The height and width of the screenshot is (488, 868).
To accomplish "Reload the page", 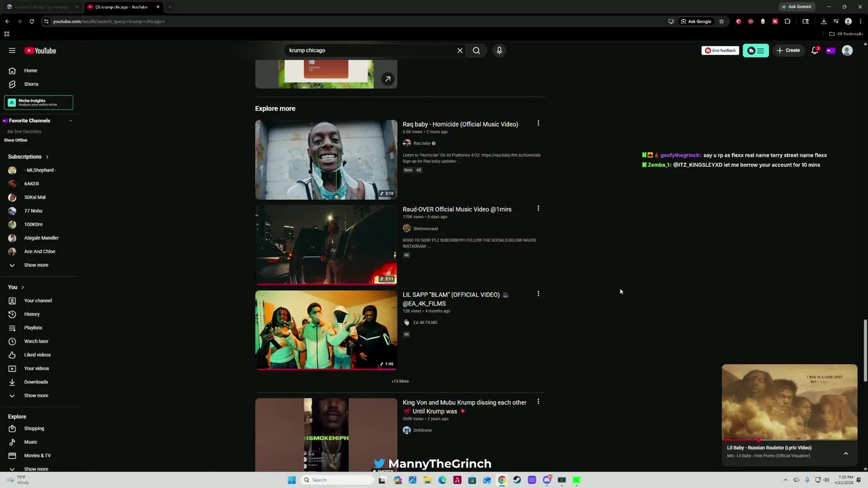I will click(31, 21).
